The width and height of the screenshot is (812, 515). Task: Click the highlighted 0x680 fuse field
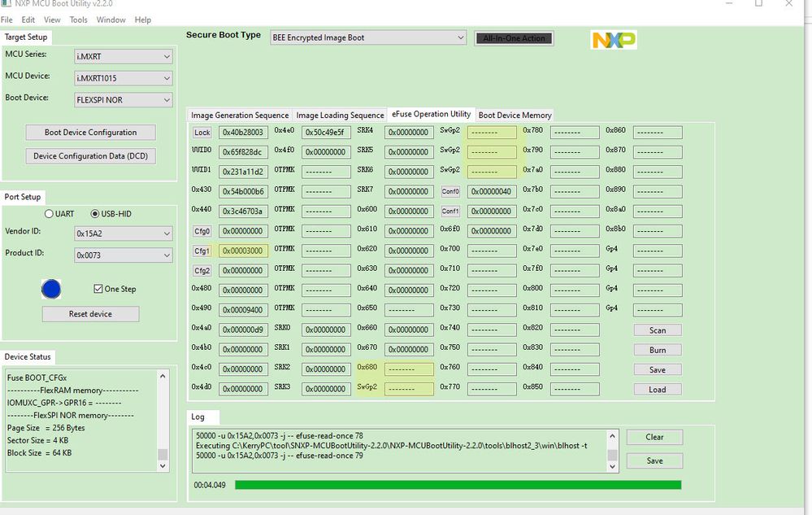409,369
